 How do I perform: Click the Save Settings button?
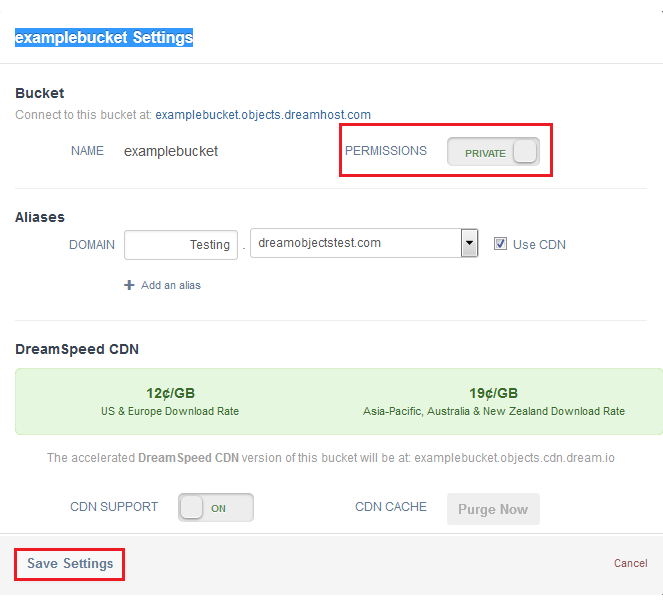click(70, 564)
